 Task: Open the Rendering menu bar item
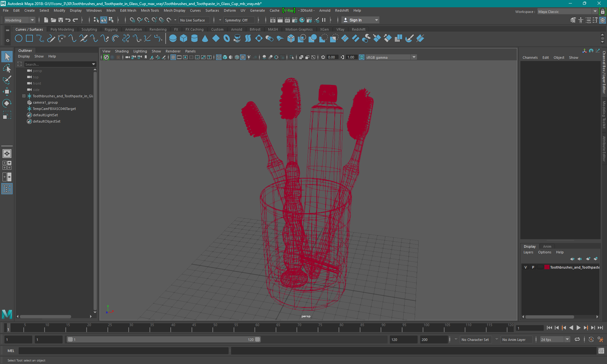pyautogui.click(x=157, y=29)
